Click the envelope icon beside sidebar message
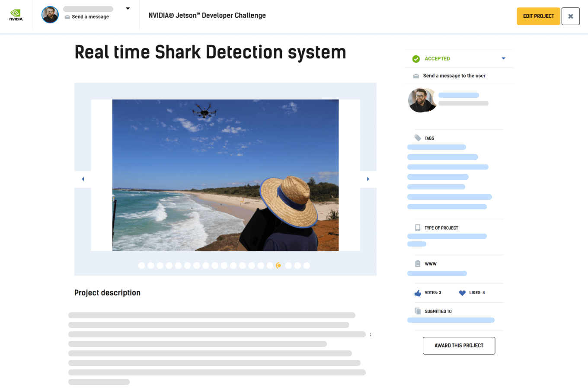 (416, 76)
